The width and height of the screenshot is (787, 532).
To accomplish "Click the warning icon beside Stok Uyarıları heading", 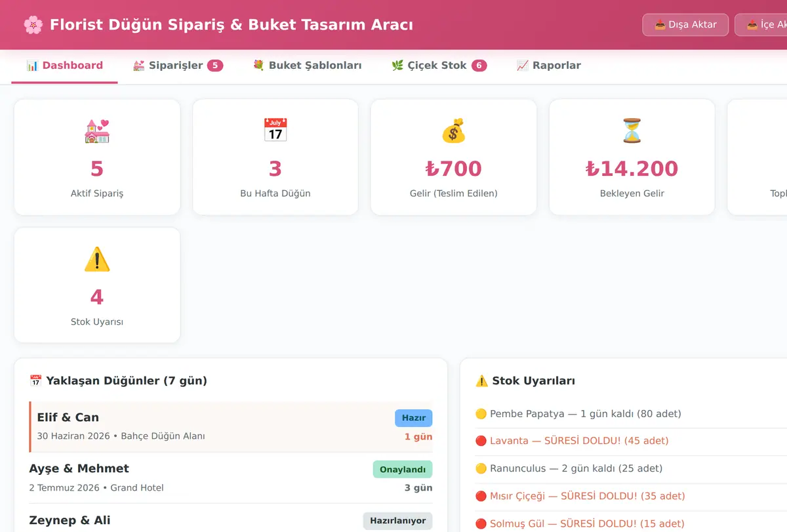I will tap(482, 380).
